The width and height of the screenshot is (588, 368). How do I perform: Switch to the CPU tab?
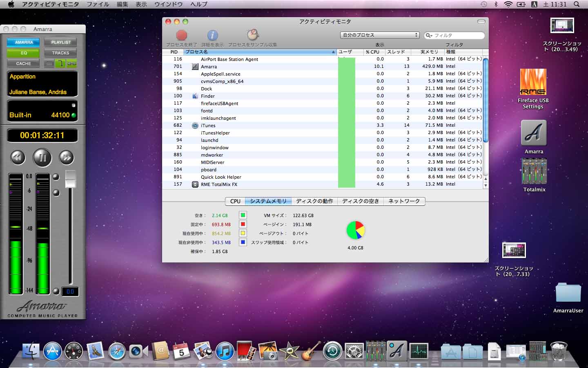(235, 201)
